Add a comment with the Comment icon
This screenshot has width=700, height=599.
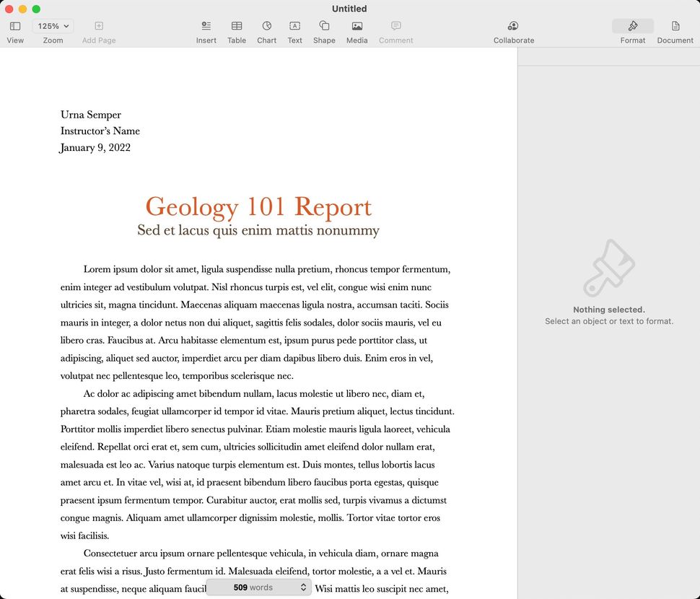click(395, 29)
